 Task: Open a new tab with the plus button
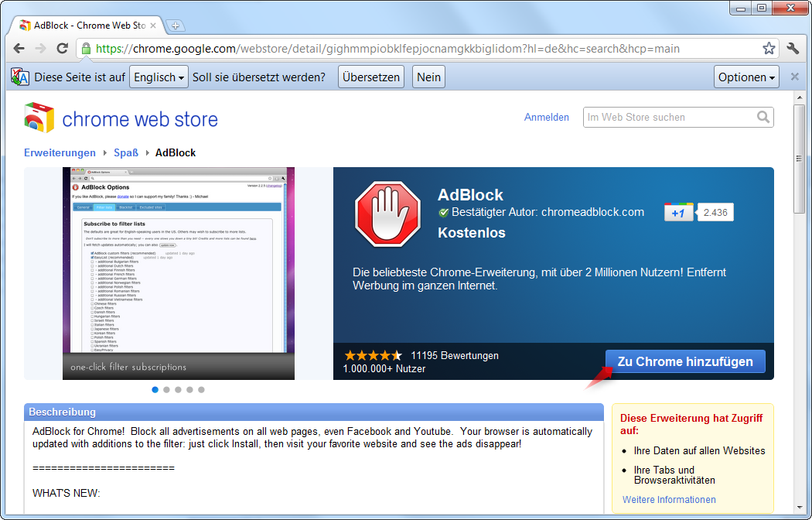click(x=176, y=26)
